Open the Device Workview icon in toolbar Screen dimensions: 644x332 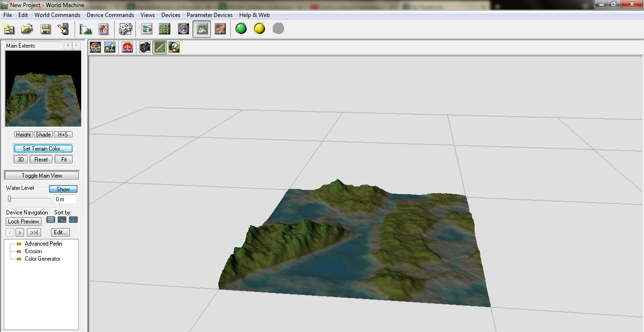click(x=147, y=29)
